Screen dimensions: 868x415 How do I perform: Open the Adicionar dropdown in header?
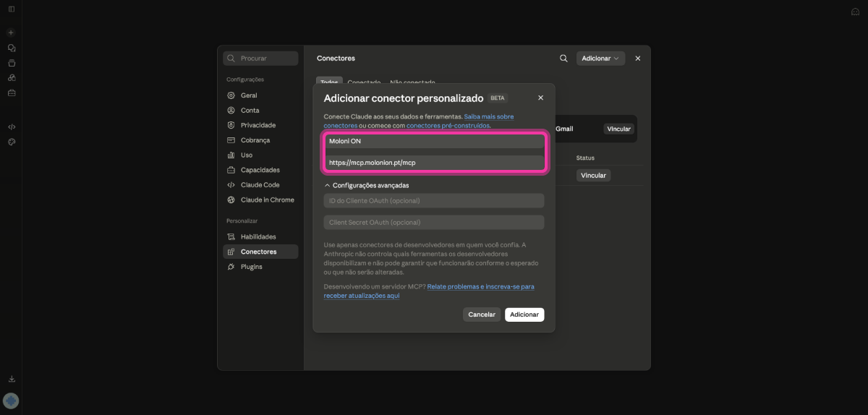[600, 59]
